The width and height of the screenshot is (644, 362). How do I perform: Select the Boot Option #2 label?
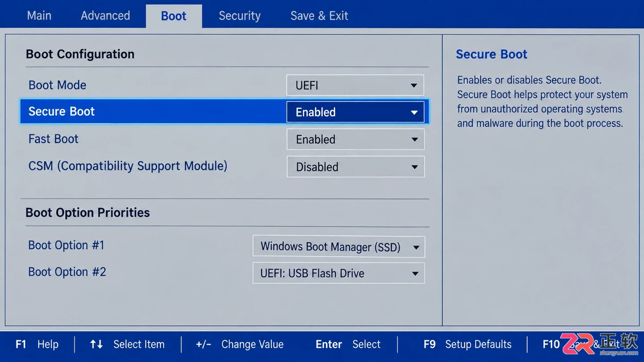(67, 272)
